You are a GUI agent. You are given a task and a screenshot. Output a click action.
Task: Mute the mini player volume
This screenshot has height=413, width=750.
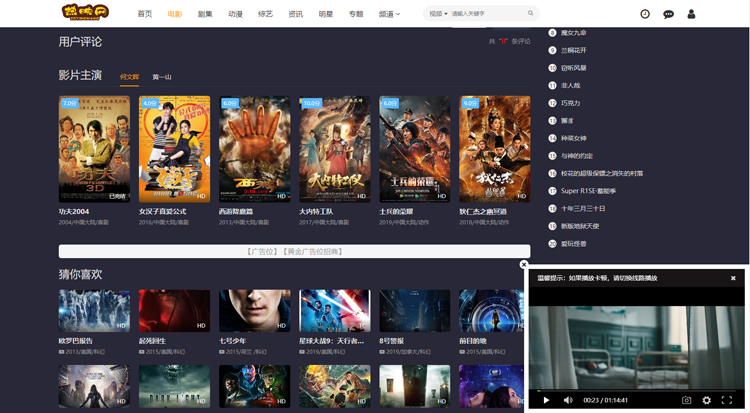568,400
